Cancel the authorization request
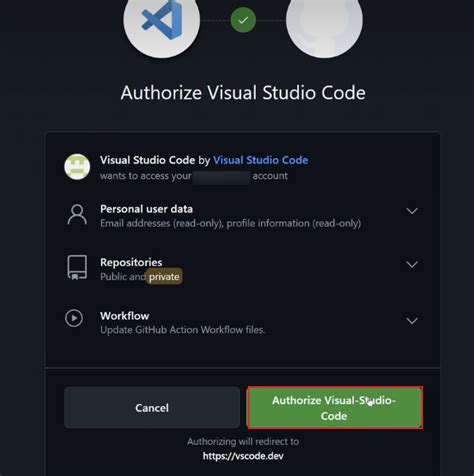The height and width of the screenshot is (476, 474). click(152, 408)
